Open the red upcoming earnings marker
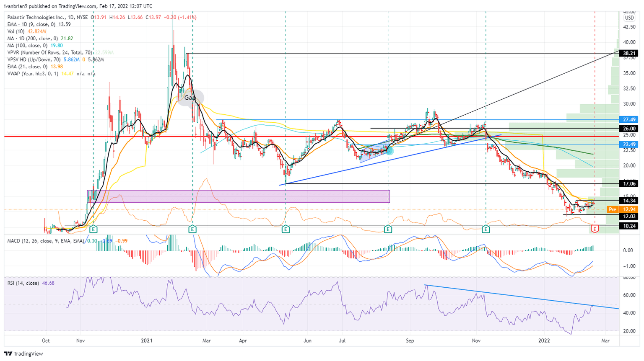This screenshot has height=361, width=644. [x=595, y=229]
